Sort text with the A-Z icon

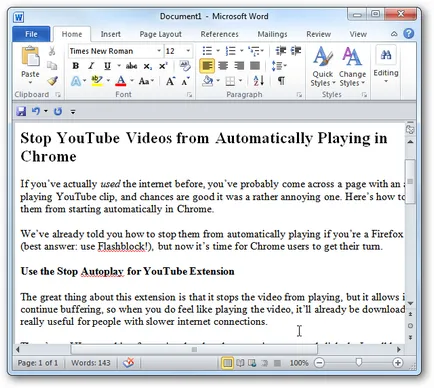pos(259,80)
